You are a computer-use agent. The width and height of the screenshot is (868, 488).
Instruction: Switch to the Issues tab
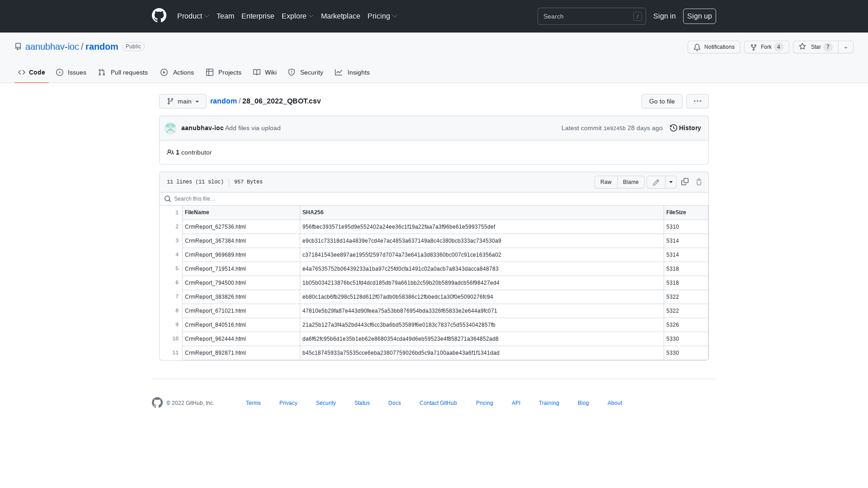71,72
